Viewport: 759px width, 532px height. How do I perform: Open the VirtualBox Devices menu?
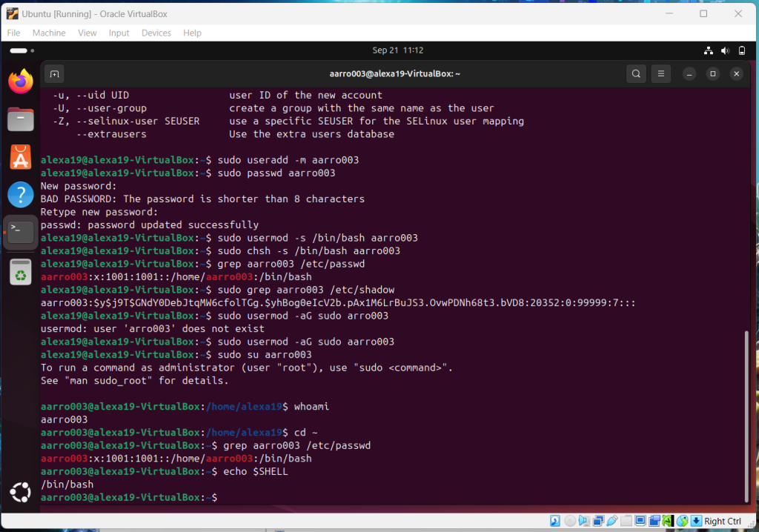click(156, 33)
